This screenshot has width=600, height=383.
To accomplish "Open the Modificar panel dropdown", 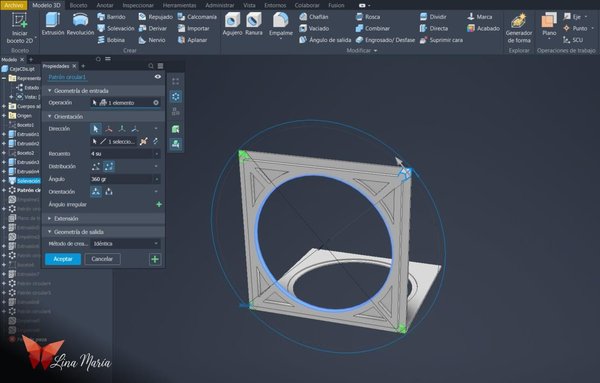I will pos(362,51).
